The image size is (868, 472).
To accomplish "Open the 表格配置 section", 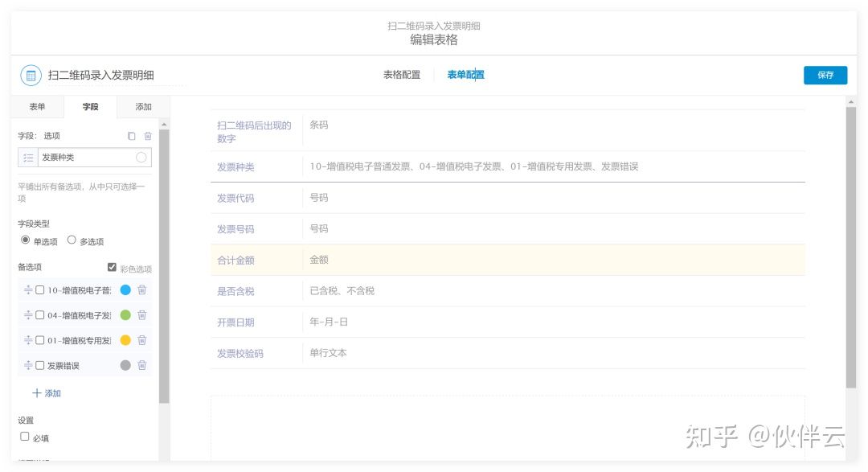I will coord(401,75).
